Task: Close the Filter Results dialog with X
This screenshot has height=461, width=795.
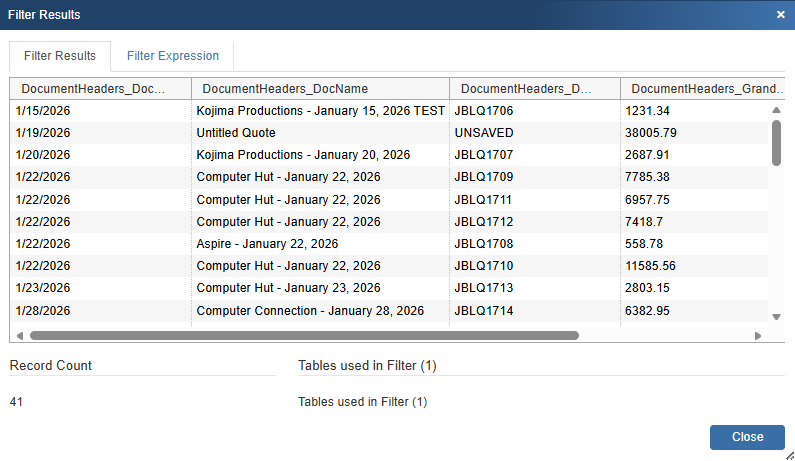Action: 780,15
